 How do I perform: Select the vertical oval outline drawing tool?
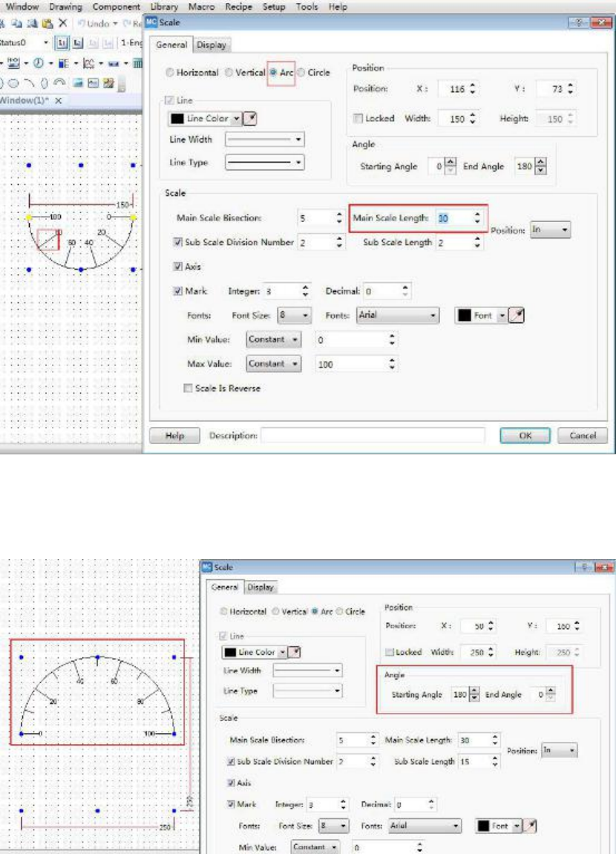[x=45, y=83]
